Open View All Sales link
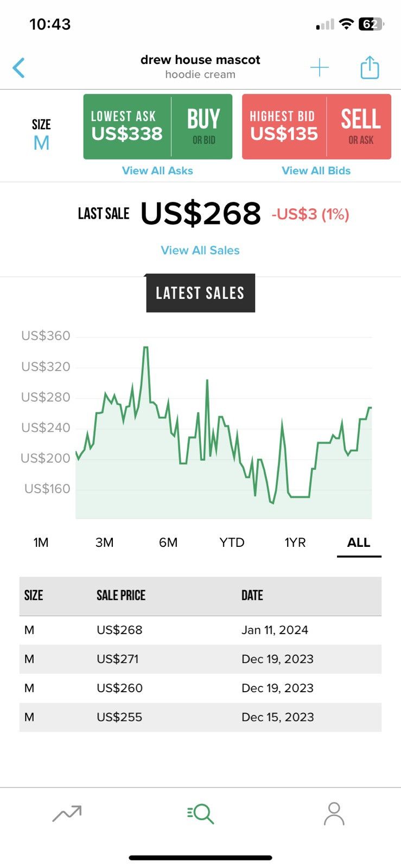Image resolution: width=401 pixels, height=868 pixels. coord(200,250)
